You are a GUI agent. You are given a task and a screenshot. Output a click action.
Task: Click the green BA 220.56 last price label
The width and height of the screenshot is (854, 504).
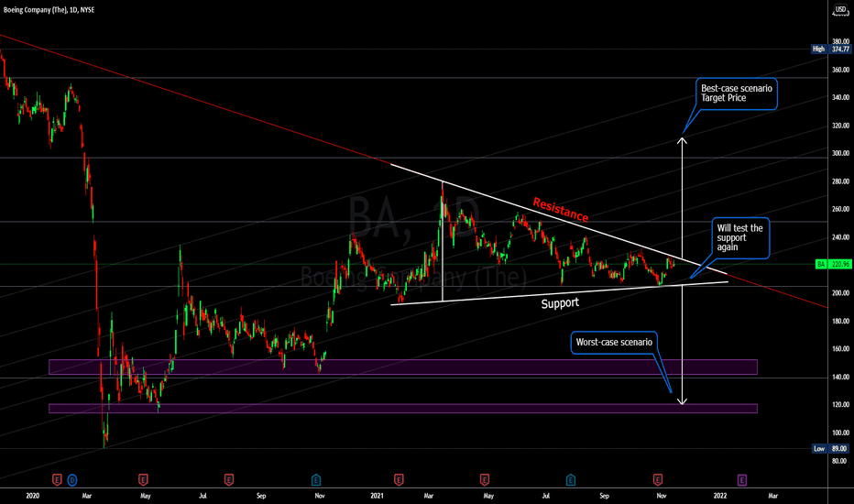(x=833, y=264)
